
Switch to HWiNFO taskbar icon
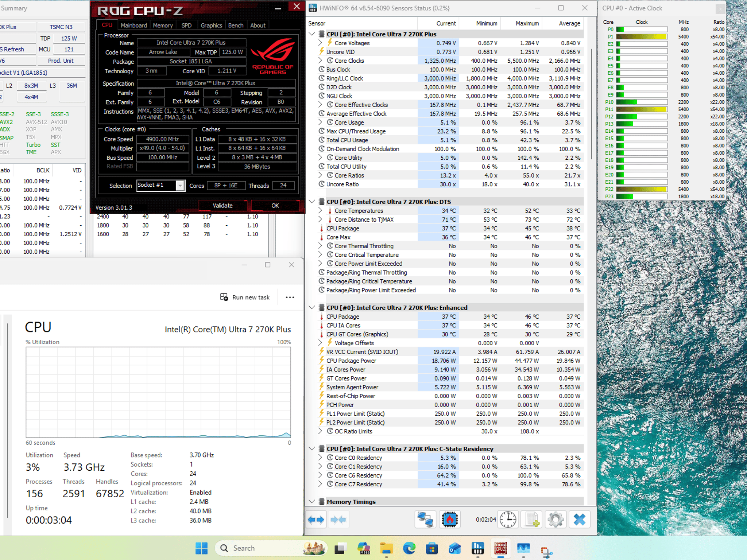pos(478,548)
